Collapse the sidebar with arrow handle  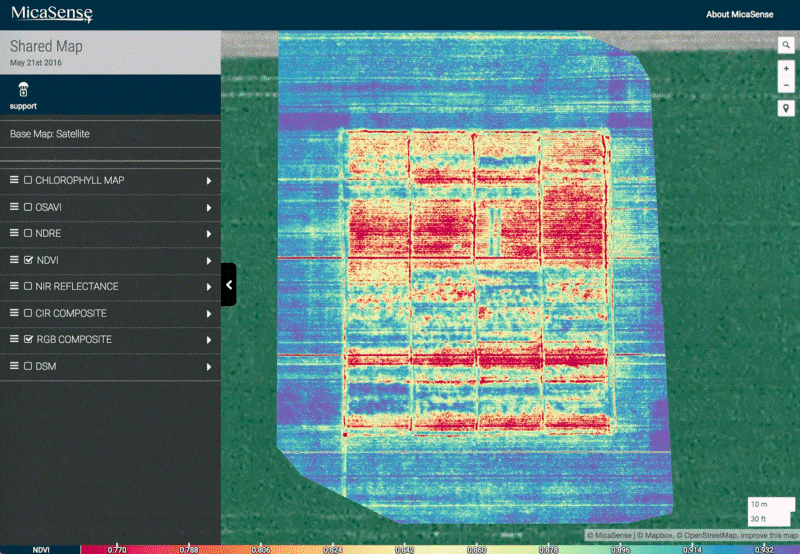(x=229, y=285)
